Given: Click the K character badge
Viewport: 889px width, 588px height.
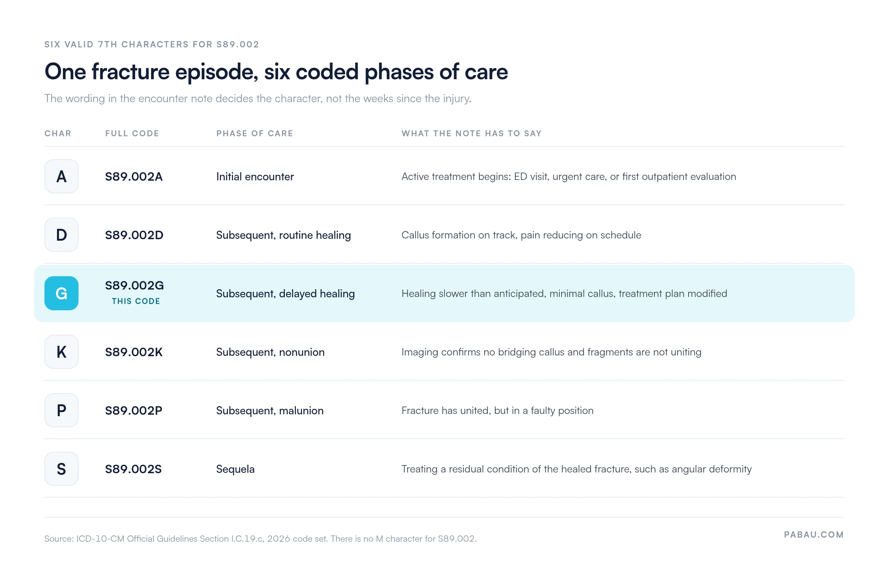Looking at the screenshot, I should click(61, 352).
